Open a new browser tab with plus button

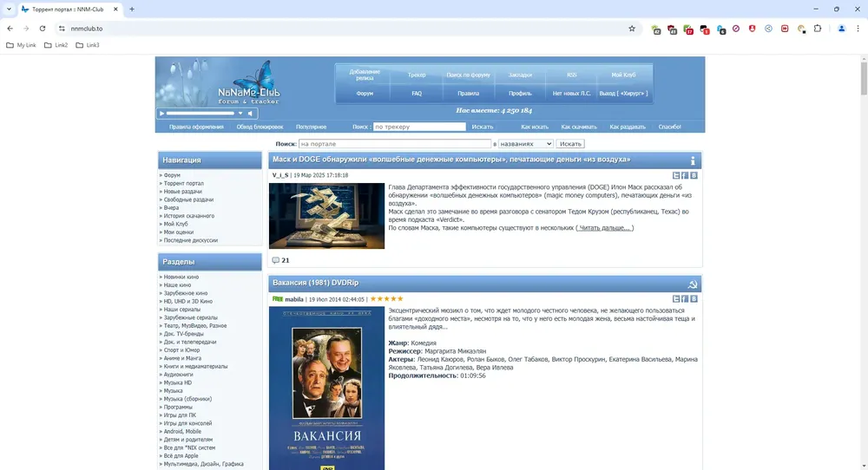point(132,10)
